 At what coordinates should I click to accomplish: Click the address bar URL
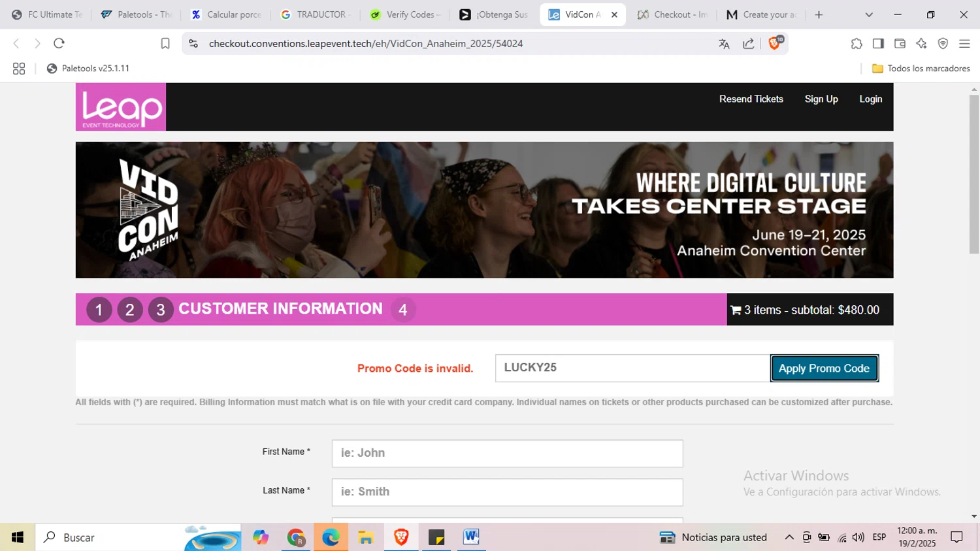[x=366, y=44]
